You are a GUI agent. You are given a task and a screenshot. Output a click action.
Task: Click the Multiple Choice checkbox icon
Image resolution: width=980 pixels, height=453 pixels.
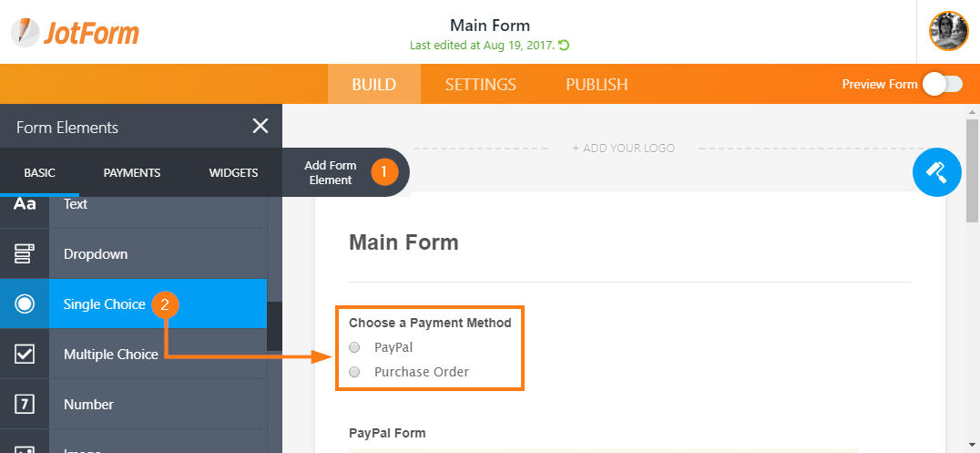(25, 355)
